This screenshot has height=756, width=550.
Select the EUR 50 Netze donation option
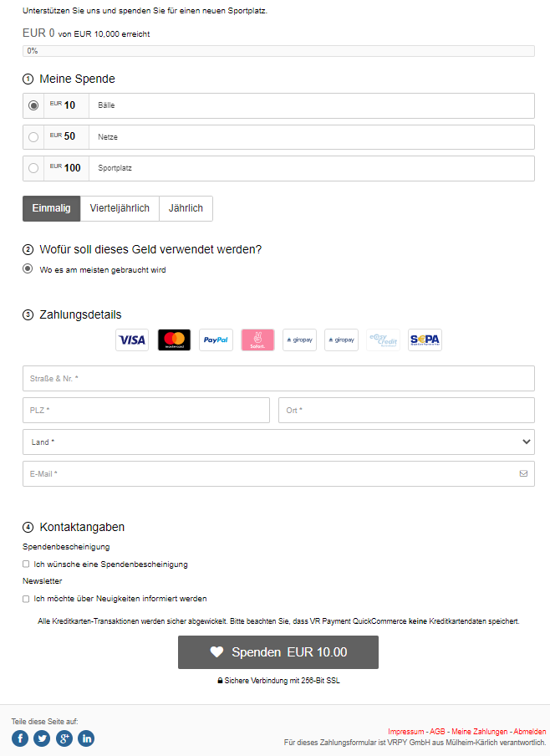coord(33,137)
